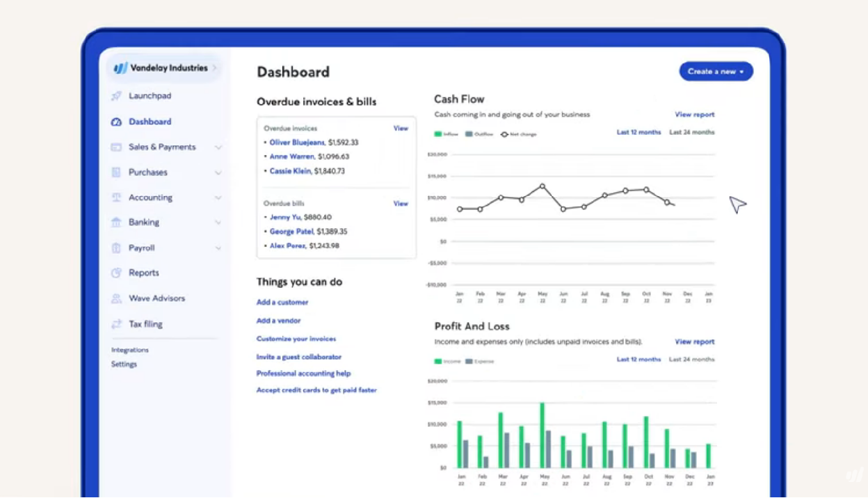Image resolution: width=868 pixels, height=498 pixels.
Task: Click the green Income legend swatch
Action: point(438,362)
